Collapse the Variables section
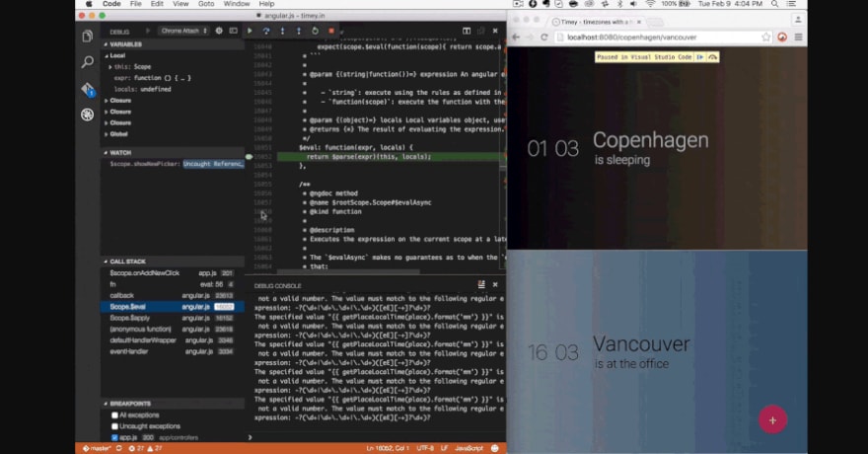 (173, 44)
